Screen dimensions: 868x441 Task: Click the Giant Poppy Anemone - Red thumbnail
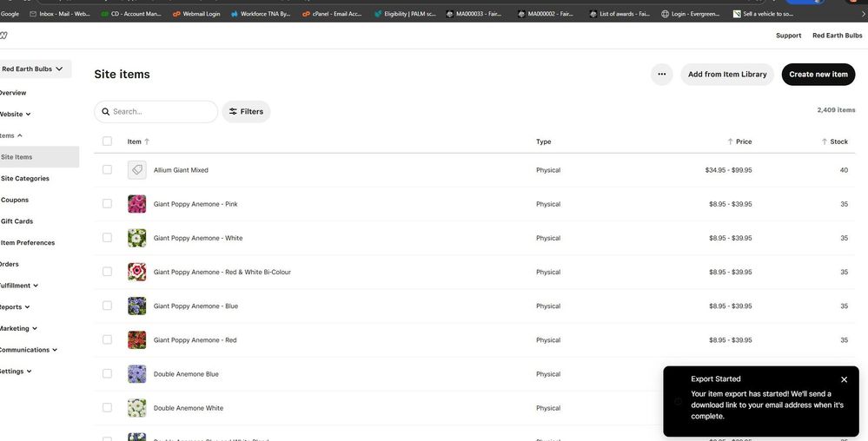click(136, 339)
